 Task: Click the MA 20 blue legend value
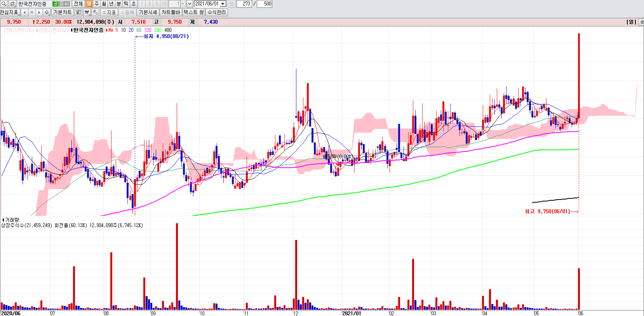click(131, 30)
